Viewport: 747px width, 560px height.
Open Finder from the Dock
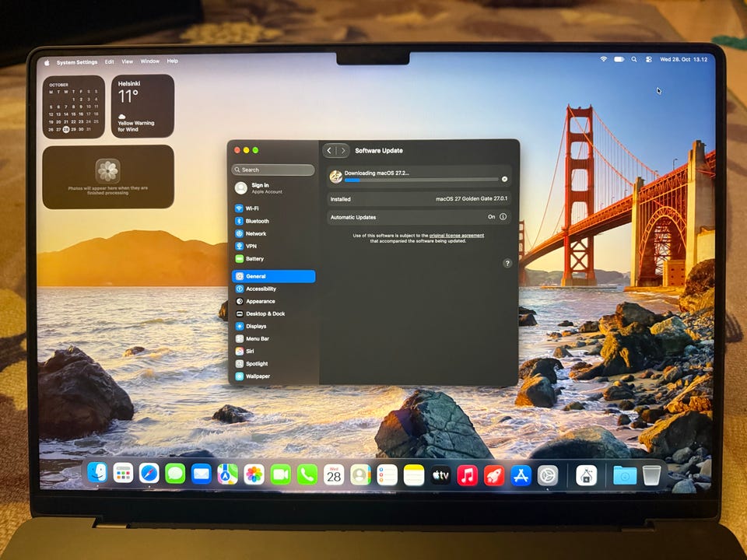pos(98,473)
